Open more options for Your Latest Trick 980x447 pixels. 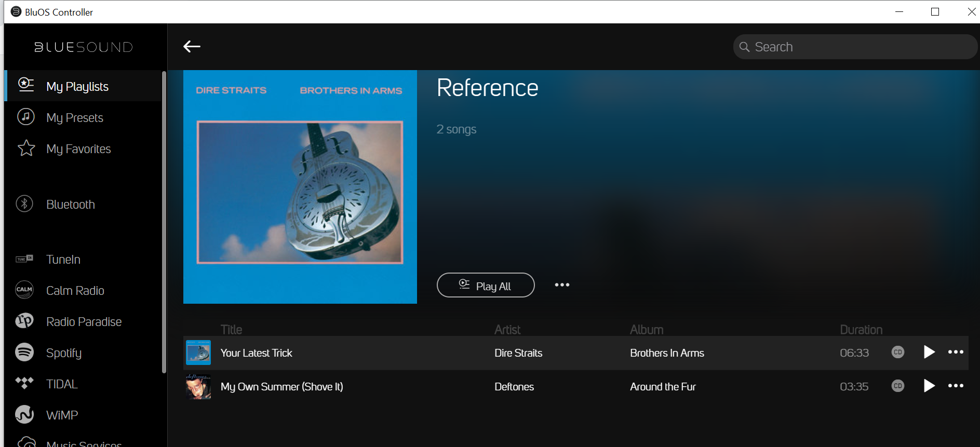[x=956, y=352]
